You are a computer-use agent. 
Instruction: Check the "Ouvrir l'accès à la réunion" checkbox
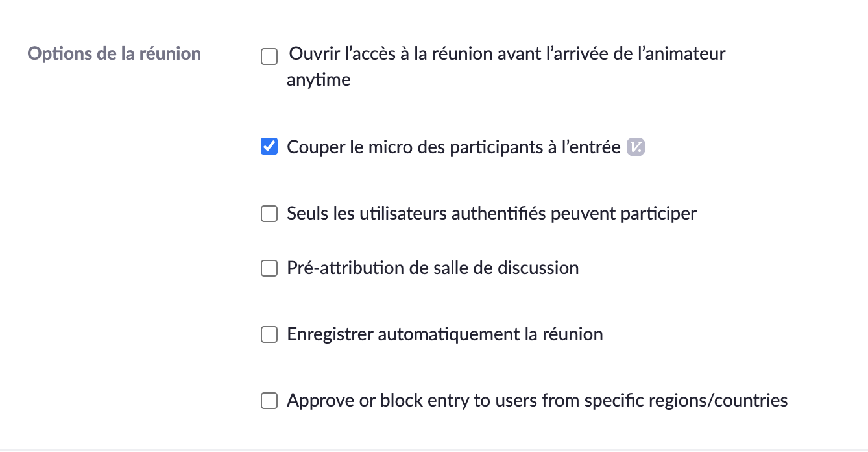269,57
